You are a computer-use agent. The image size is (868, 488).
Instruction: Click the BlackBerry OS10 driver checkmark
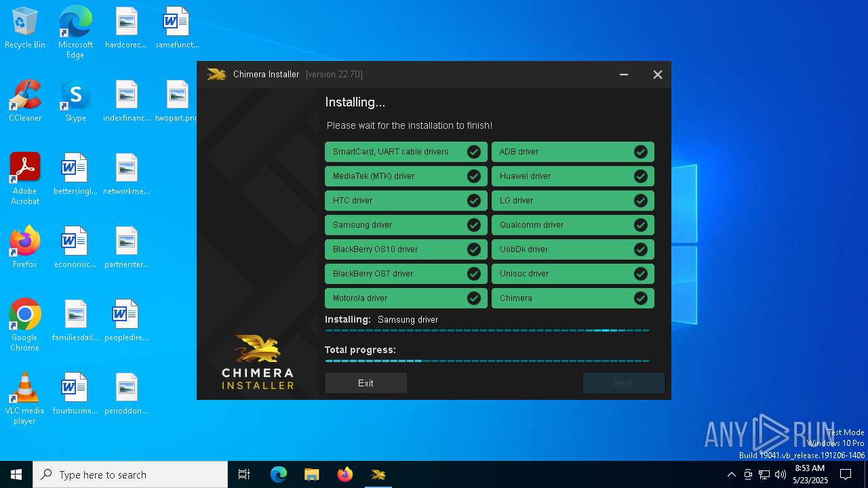coord(474,249)
